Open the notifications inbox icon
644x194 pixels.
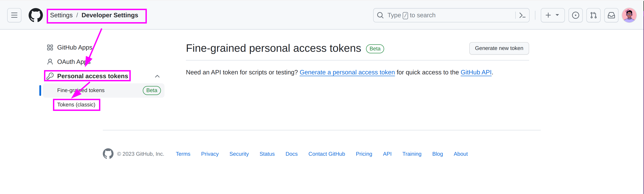[x=611, y=15]
